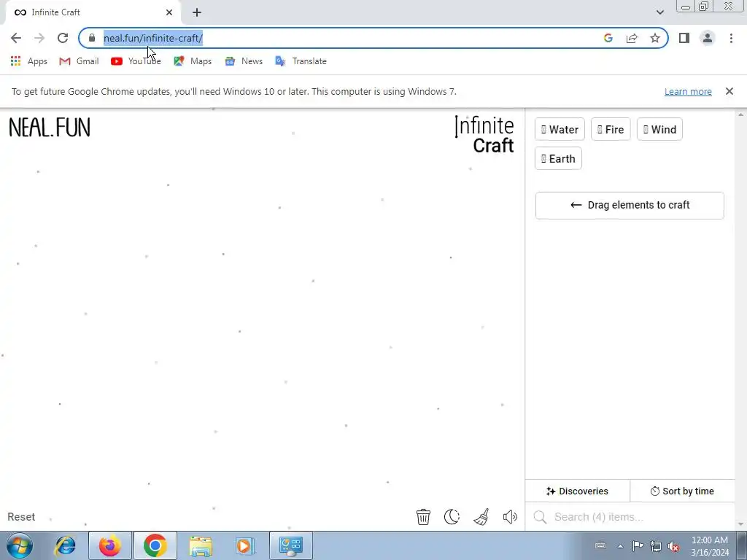Dismiss the Chrome update notice
This screenshot has height=560, width=747.
(729, 91)
